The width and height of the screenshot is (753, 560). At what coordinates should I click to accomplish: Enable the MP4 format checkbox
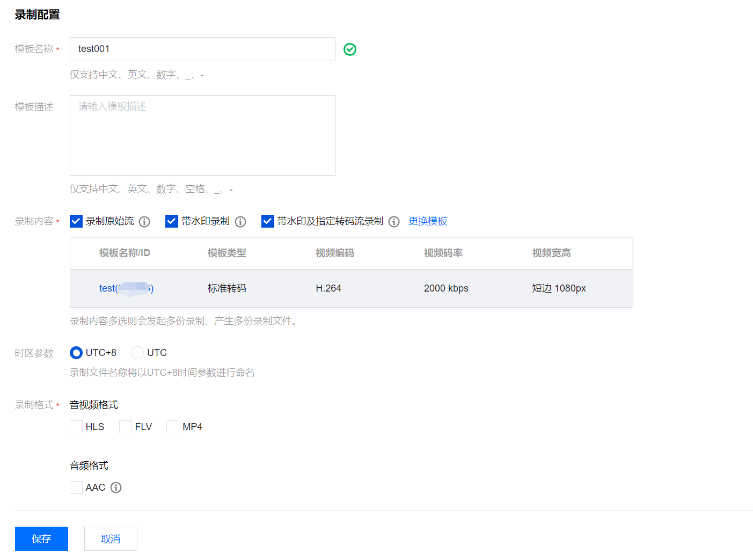tap(173, 427)
